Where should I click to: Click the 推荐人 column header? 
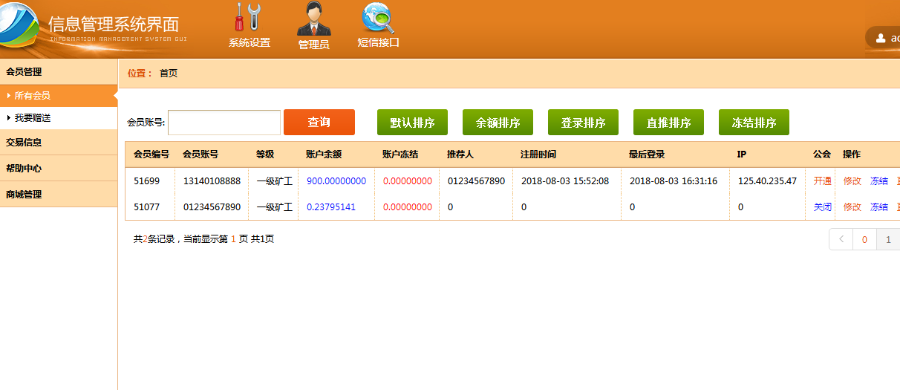(460, 155)
